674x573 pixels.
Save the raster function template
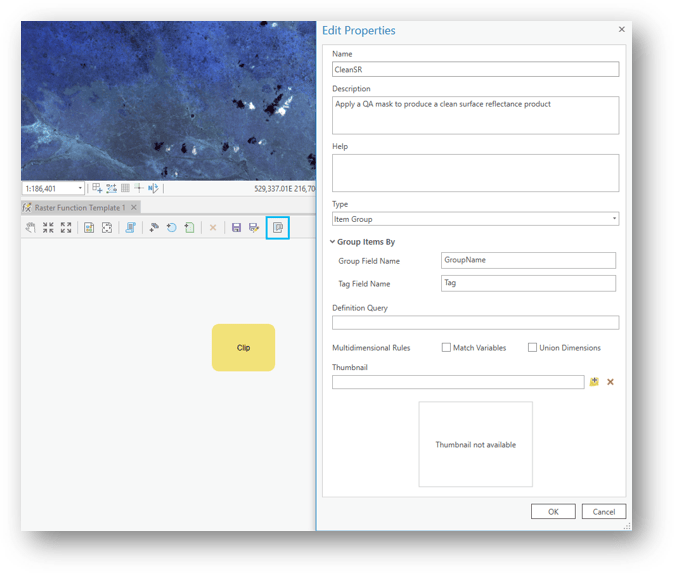coord(236,227)
